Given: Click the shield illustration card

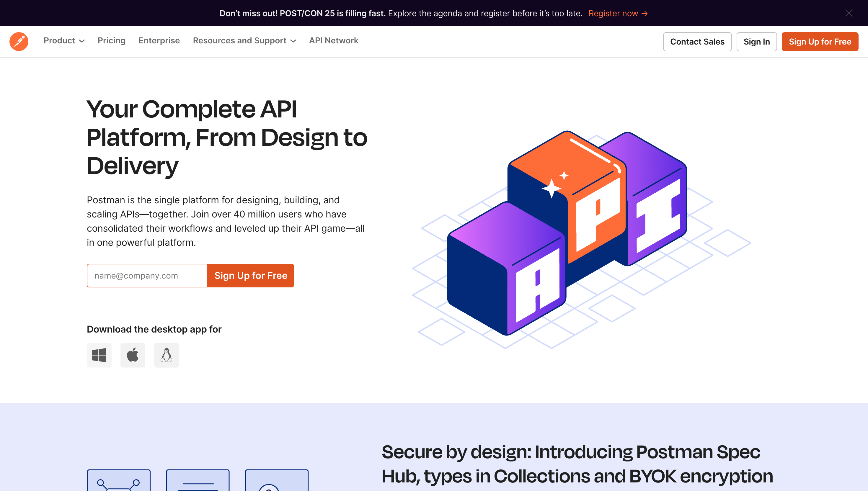Looking at the screenshot, I should (x=277, y=482).
